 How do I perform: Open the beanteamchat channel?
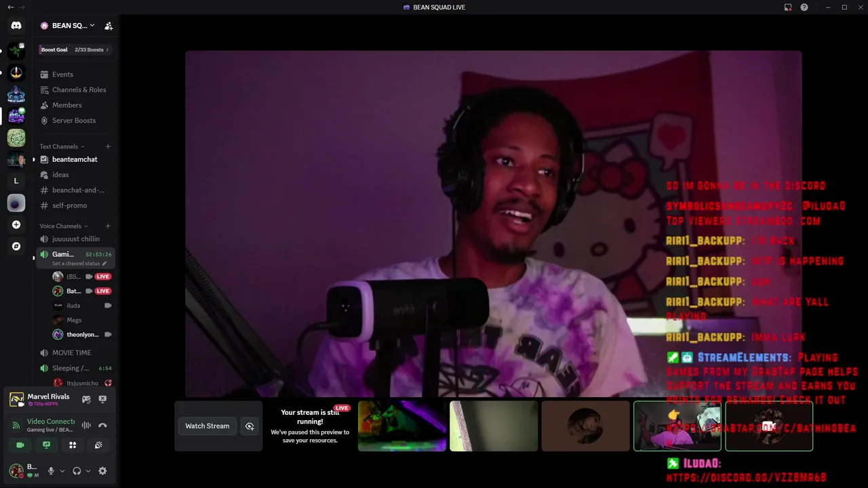(x=75, y=159)
